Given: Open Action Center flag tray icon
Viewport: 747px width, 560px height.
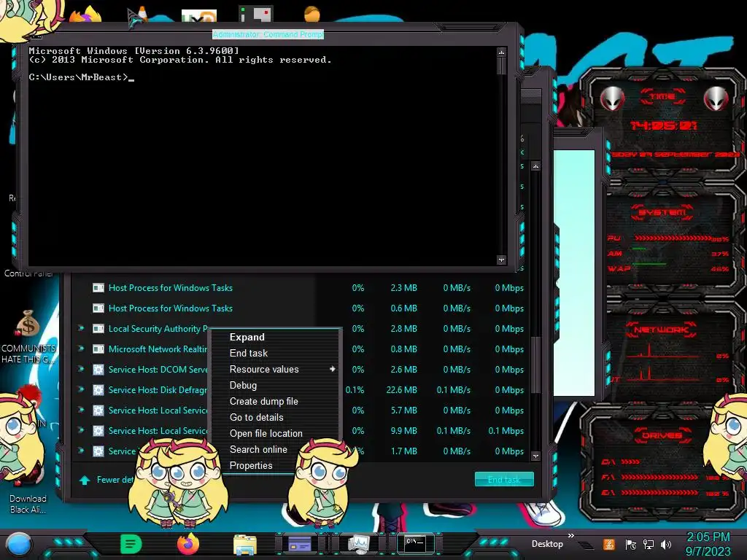Looking at the screenshot, I should (x=631, y=544).
